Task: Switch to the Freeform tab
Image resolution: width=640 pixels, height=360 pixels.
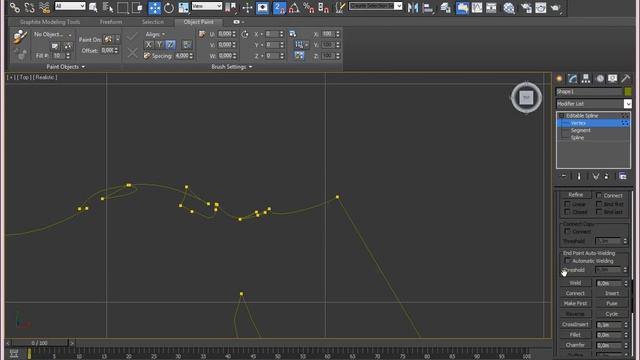Action: click(x=111, y=22)
